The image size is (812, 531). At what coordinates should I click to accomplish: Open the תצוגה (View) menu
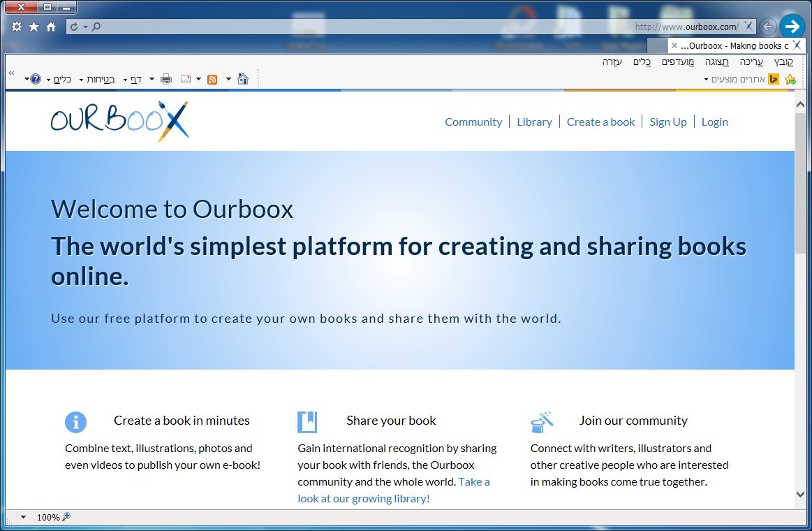717,62
